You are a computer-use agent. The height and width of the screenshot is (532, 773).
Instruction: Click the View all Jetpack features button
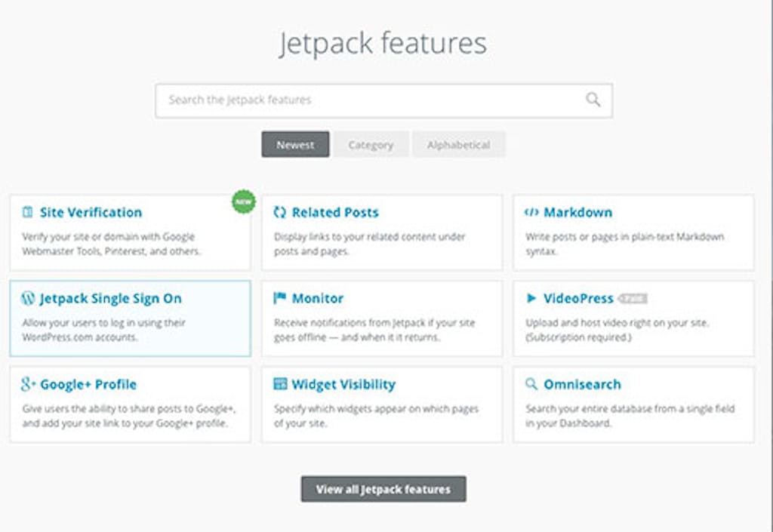pos(385,489)
